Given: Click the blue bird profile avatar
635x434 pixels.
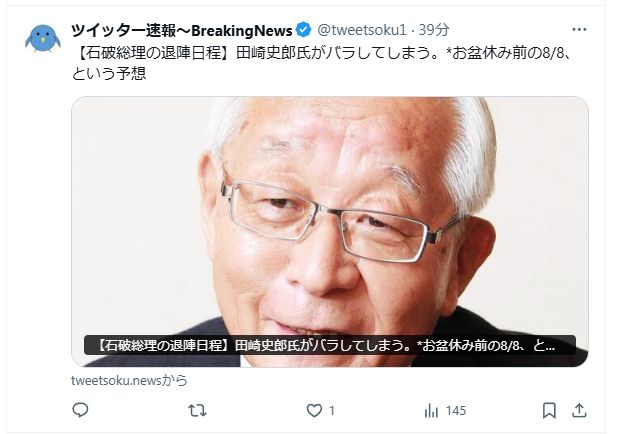Looking at the screenshot, I should coord(43,38).
